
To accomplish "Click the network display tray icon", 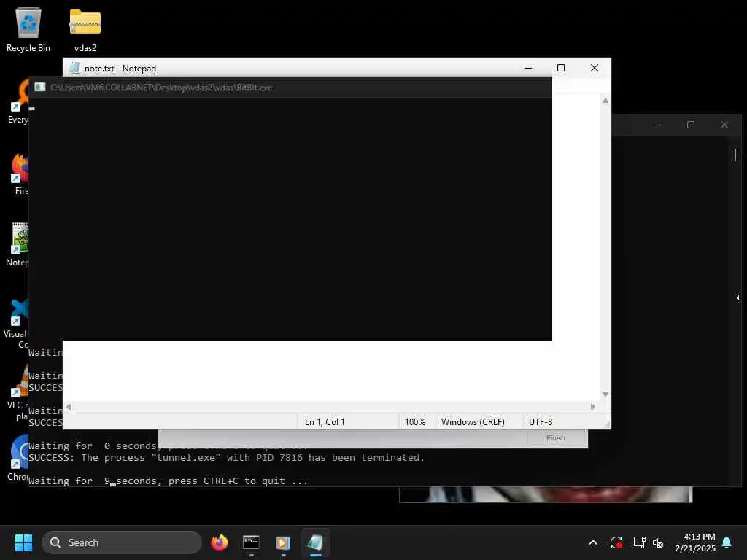I will (x=639, y=542).
